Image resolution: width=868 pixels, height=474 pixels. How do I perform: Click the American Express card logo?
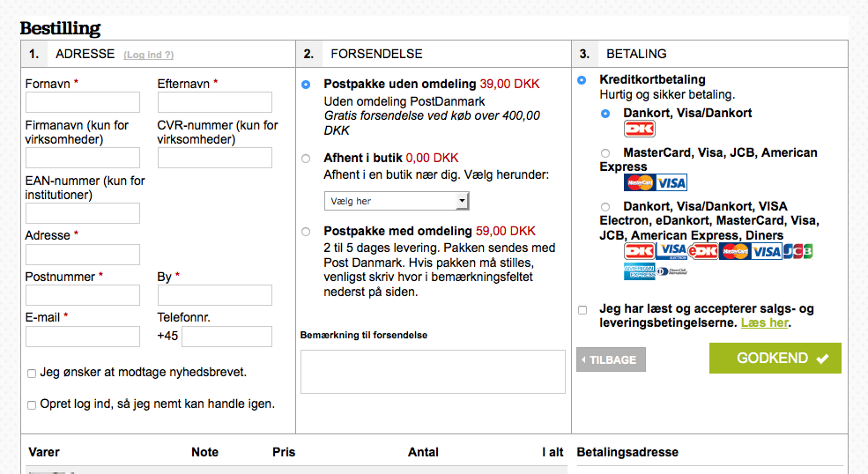pos(640,271)
